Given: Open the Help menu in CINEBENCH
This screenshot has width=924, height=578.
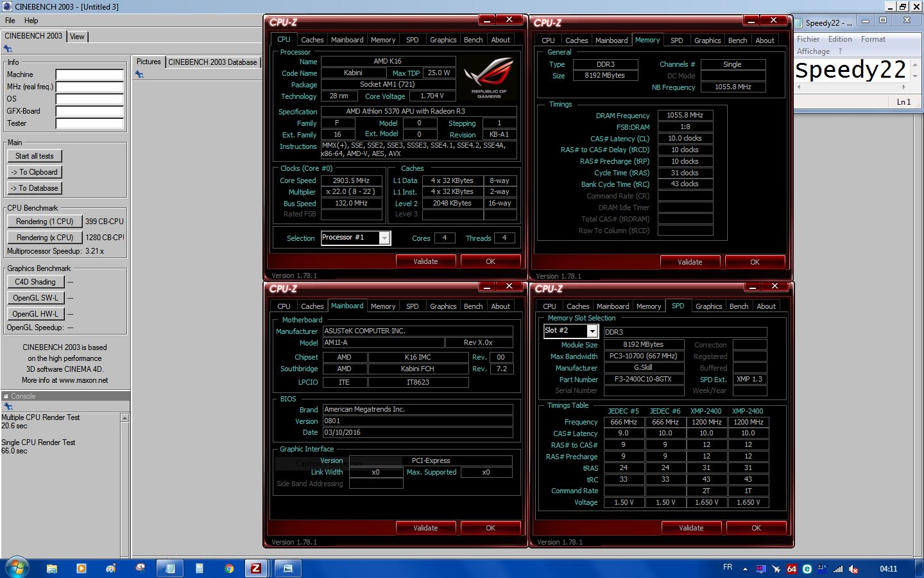Looking at the screenshot, I should pos(31,21).
